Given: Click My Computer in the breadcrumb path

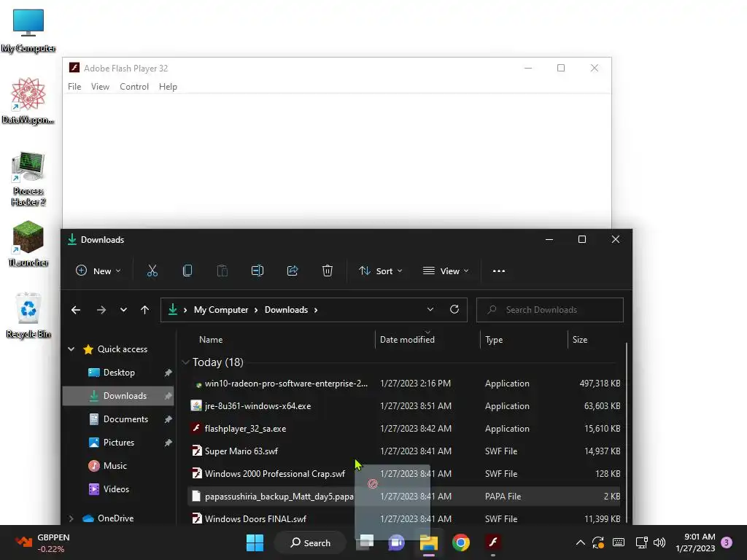Looking at the screenshot, I should [221, 310].
